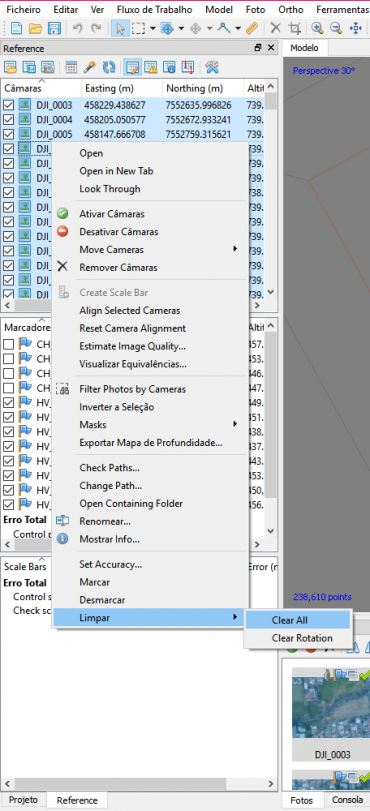370x811 pixels.
Task: Click the Reset view icon
Action: coord(356,29)
